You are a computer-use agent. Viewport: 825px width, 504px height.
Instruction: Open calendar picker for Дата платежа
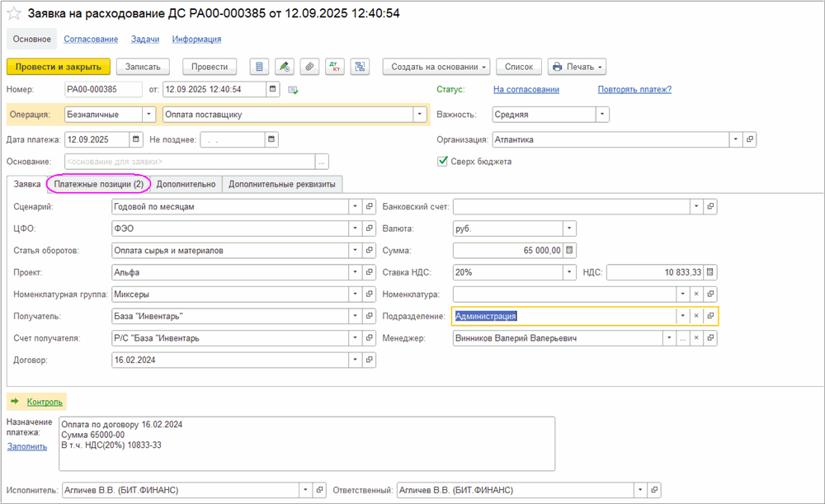[x=137, y=139]
